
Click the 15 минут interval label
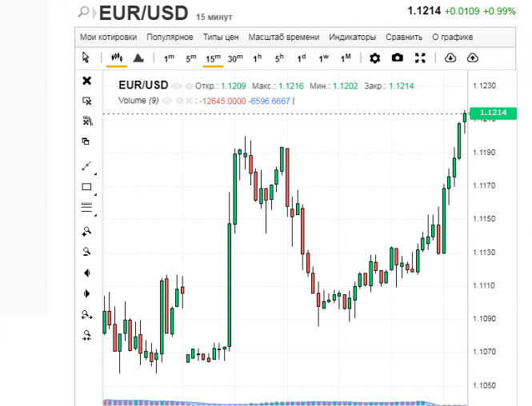point(214,17)
